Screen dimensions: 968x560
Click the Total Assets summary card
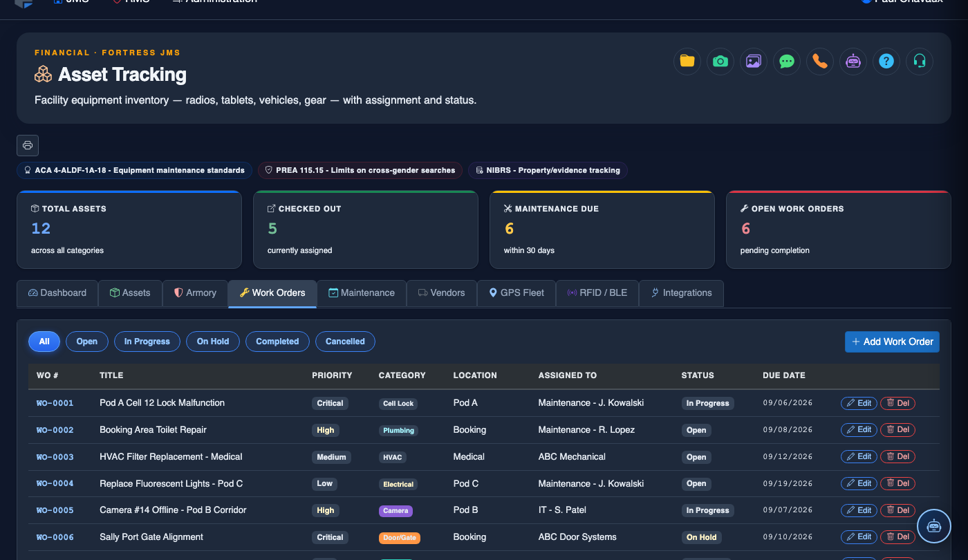point(129,230)
